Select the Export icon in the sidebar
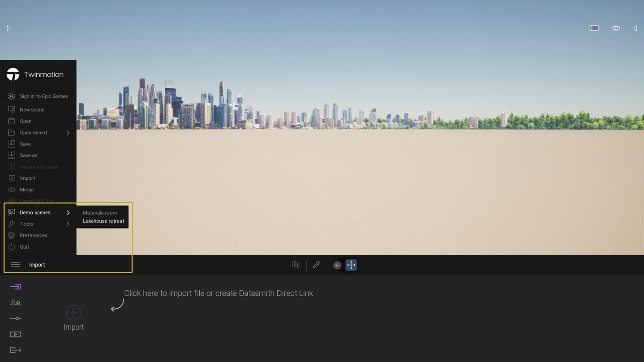Viewport: 644px width, 362px height. click(x=15, y=350)
